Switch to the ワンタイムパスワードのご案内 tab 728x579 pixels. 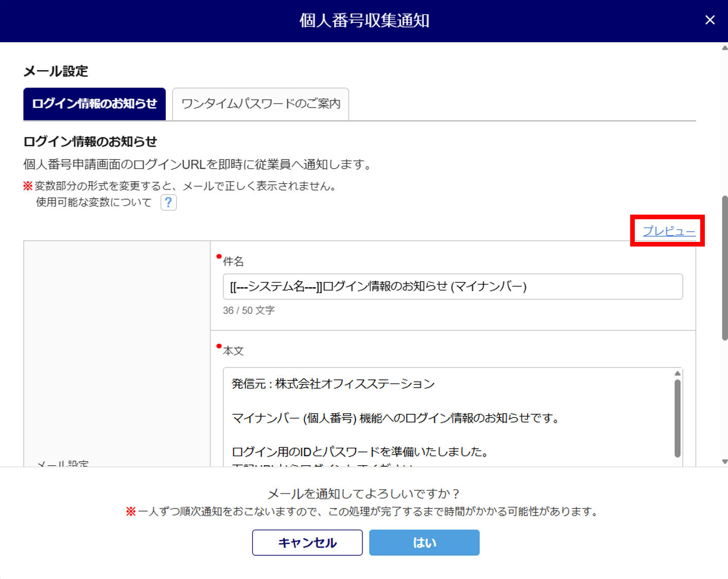(x=261, y=104)
